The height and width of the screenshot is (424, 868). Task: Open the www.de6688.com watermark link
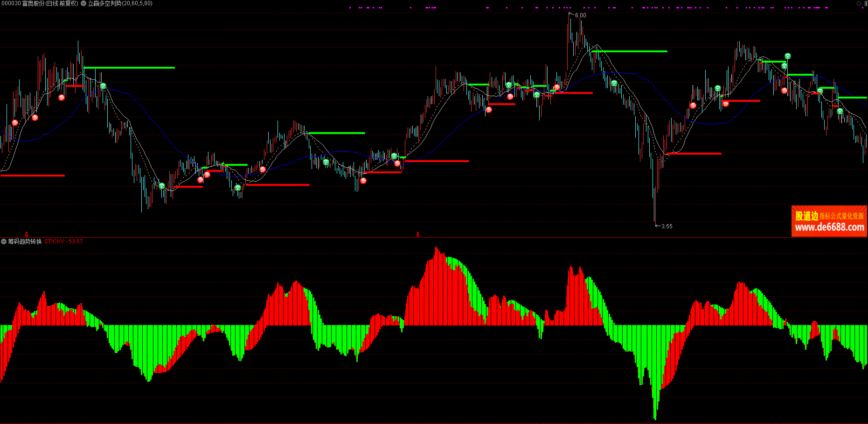pos(829,227)
